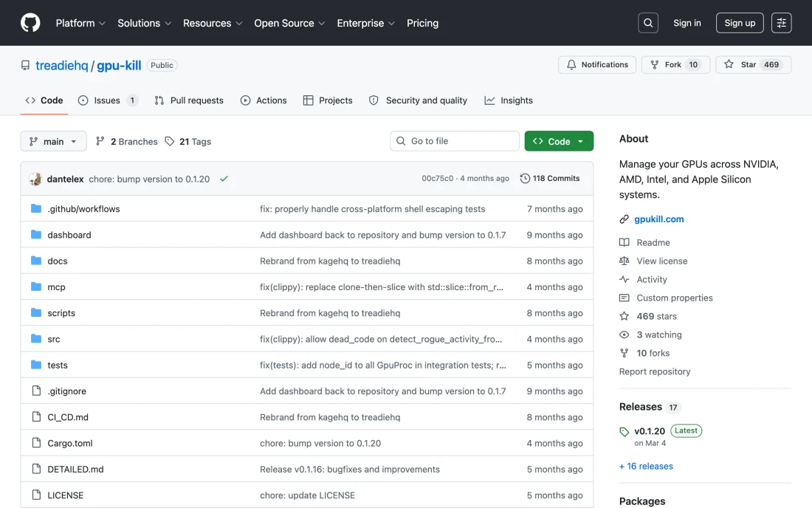812x508 pixels.
Task: Expand the Platform menu in header
Action: tap(80, 24)
